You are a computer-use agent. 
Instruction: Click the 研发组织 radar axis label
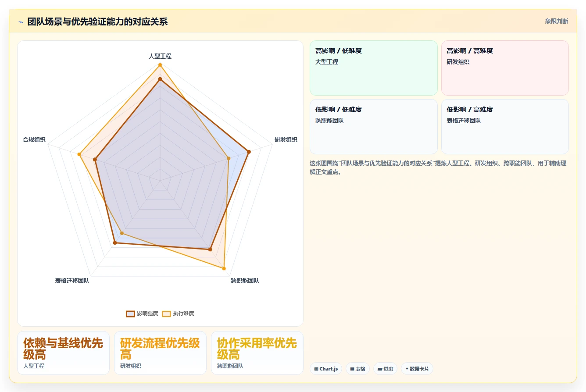tap(286, 139)
